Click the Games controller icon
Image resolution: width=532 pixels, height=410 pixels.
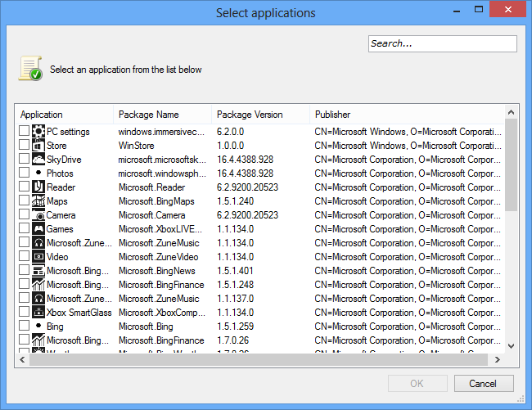coord(38,229)
